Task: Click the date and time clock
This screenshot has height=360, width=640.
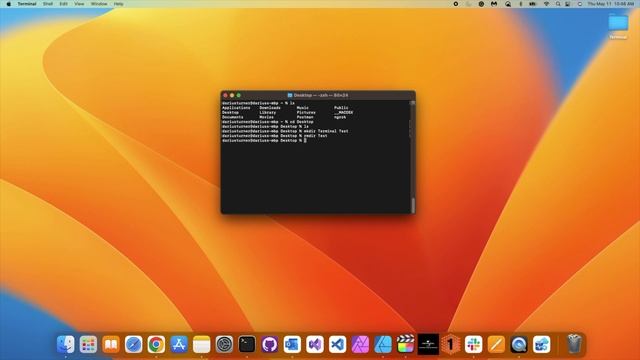Action: click(x=611, y=4)
